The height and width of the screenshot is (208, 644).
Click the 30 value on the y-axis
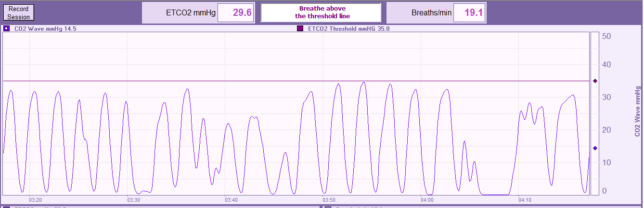(x=606, y=98)
